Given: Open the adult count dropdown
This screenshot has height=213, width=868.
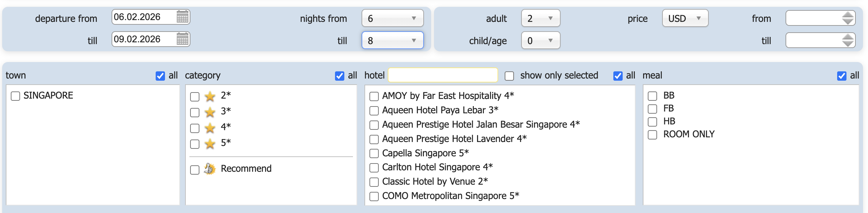Looking at the screenshot, I should (x=541, y=18).
